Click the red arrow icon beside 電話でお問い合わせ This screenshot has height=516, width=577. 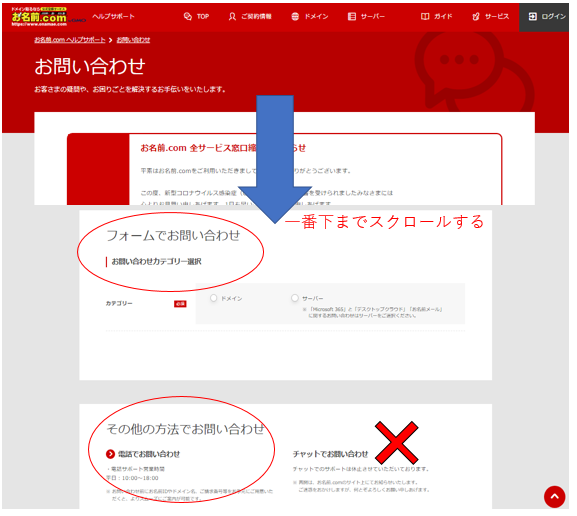click(110, 454)
